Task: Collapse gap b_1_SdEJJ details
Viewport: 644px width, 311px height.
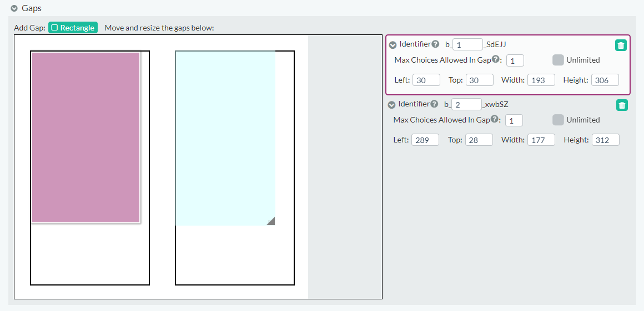Action: [x=393, y=45]
